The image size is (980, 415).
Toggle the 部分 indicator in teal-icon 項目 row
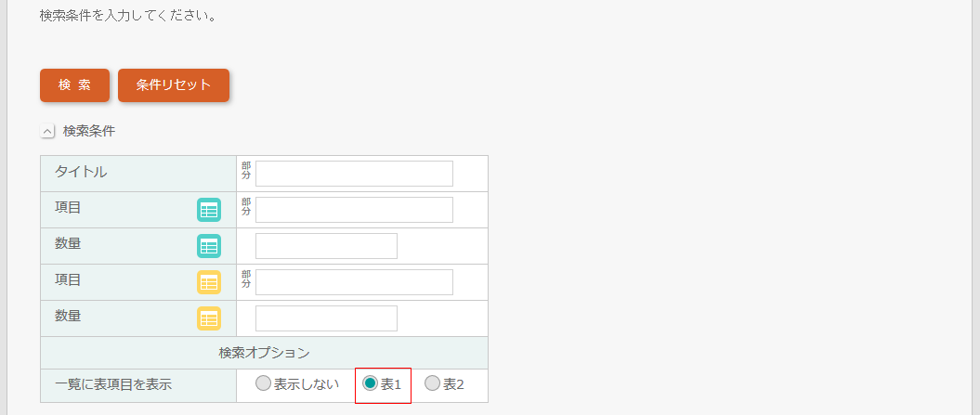246,207
